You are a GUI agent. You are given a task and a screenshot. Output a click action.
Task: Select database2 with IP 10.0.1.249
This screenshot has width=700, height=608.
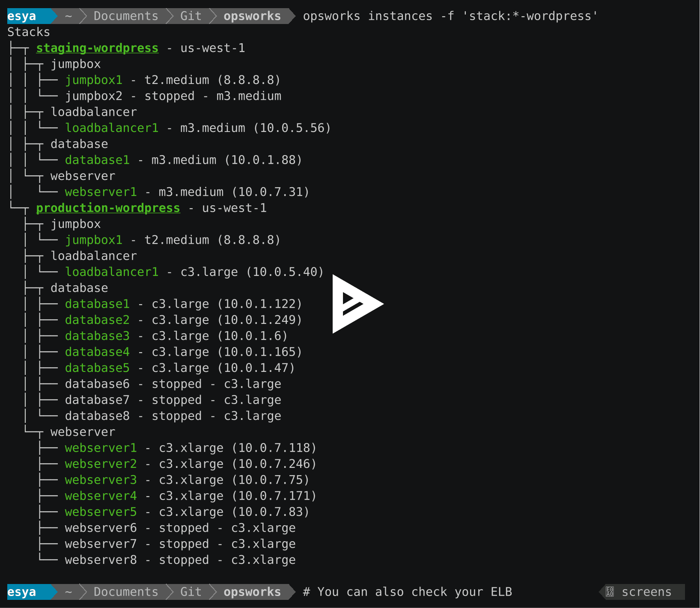184,320
